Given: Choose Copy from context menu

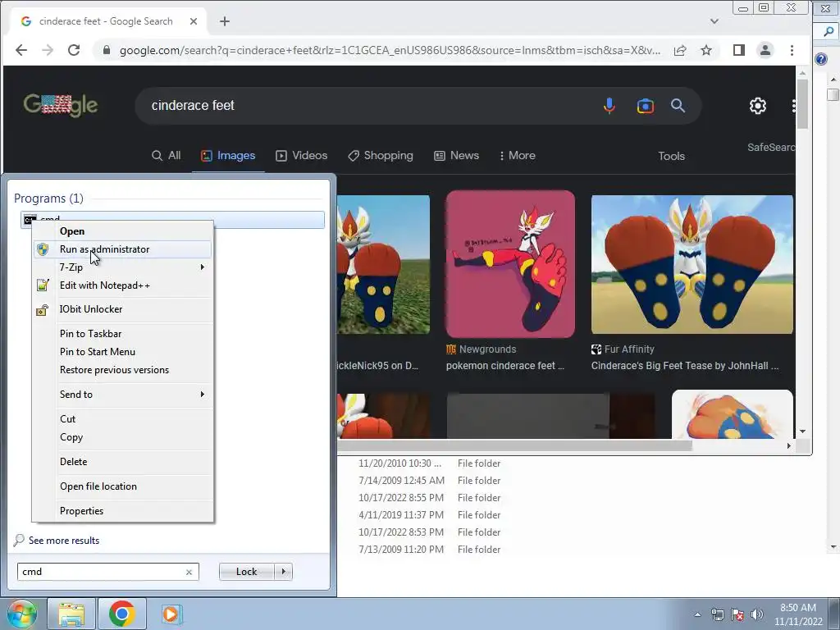Looking at the screenshot, I should 123,437.
